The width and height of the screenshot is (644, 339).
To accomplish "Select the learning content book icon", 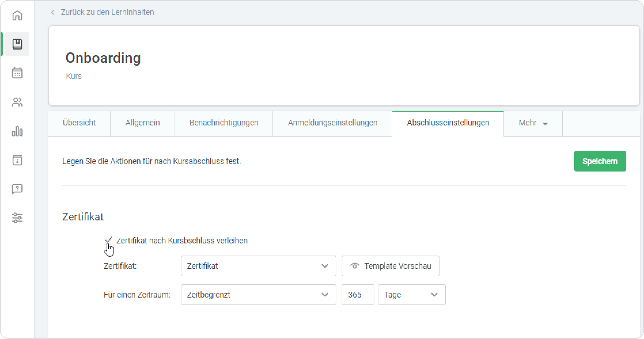I will click(x=17, y=44).
